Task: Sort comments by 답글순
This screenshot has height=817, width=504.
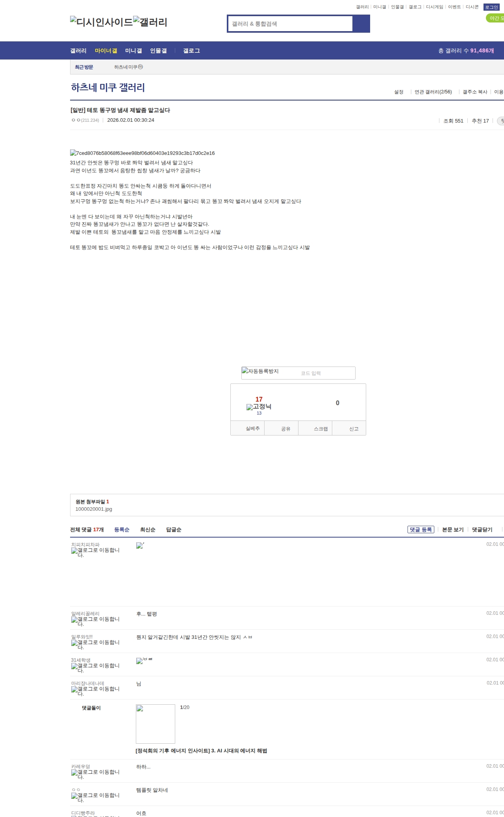Action: pos(174,530)
